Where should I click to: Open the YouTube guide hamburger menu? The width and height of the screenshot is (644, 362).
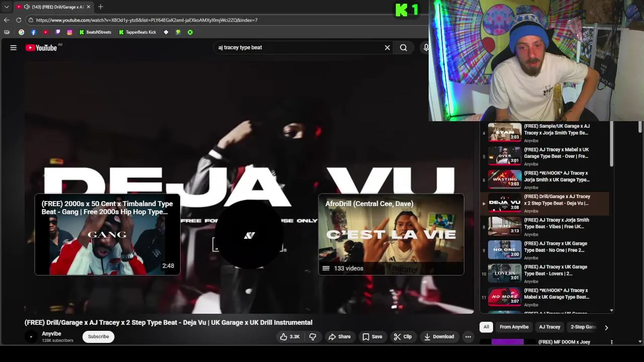click(14, 48)
